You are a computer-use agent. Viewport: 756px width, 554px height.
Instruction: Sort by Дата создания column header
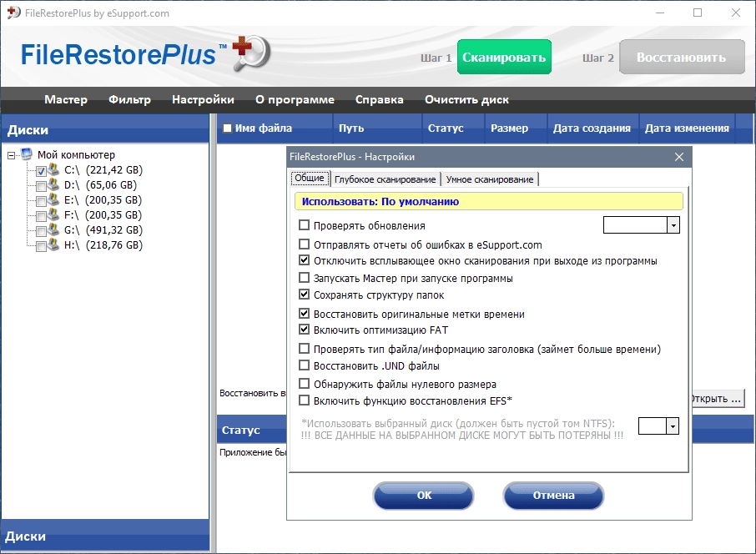(592, 128)
